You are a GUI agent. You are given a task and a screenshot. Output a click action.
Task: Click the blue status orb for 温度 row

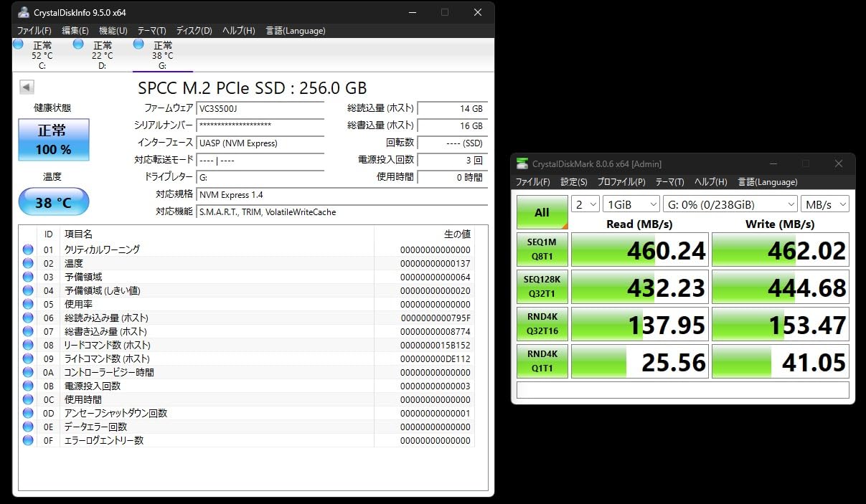(x=28, y=263)
